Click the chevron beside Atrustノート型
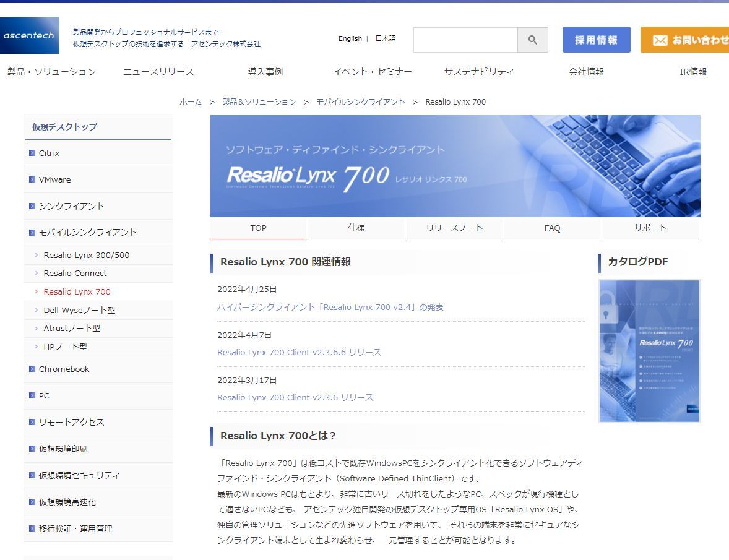729x560 pixels. [37, 328]
